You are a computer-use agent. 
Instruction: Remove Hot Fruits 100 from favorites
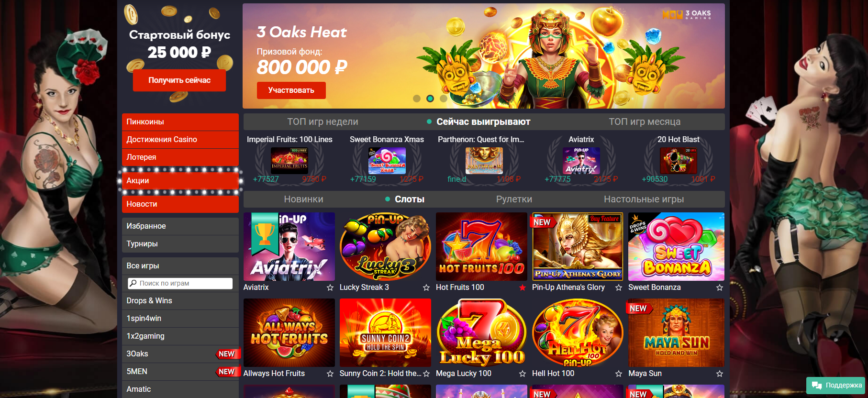click(523, 287)
